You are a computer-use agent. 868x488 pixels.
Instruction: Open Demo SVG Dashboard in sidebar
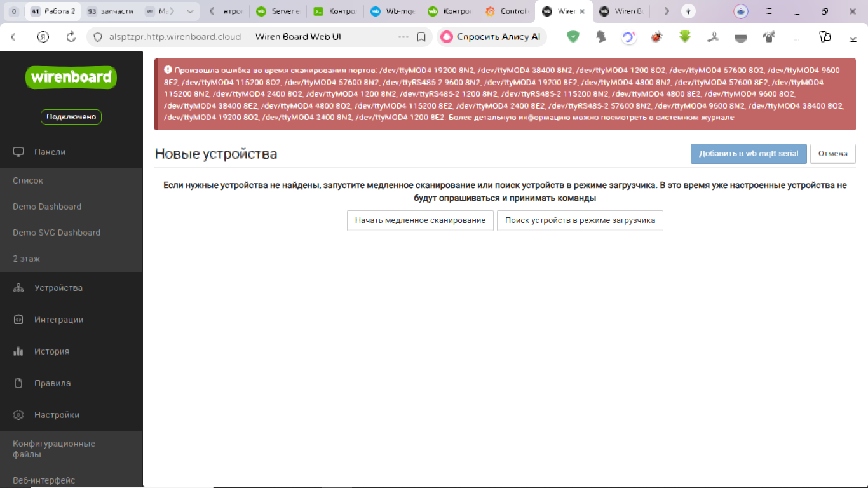click(x=57, y=233)
